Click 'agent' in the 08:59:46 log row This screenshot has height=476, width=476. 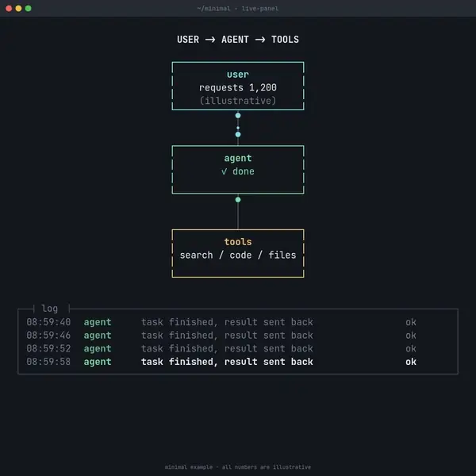(98, 336)
